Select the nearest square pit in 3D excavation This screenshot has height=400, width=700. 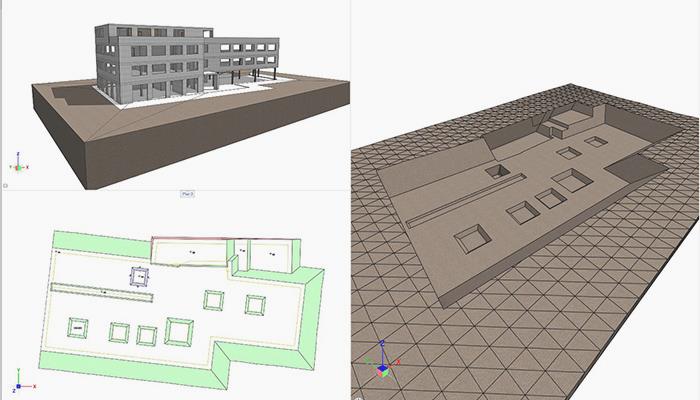tap(470, 238)
